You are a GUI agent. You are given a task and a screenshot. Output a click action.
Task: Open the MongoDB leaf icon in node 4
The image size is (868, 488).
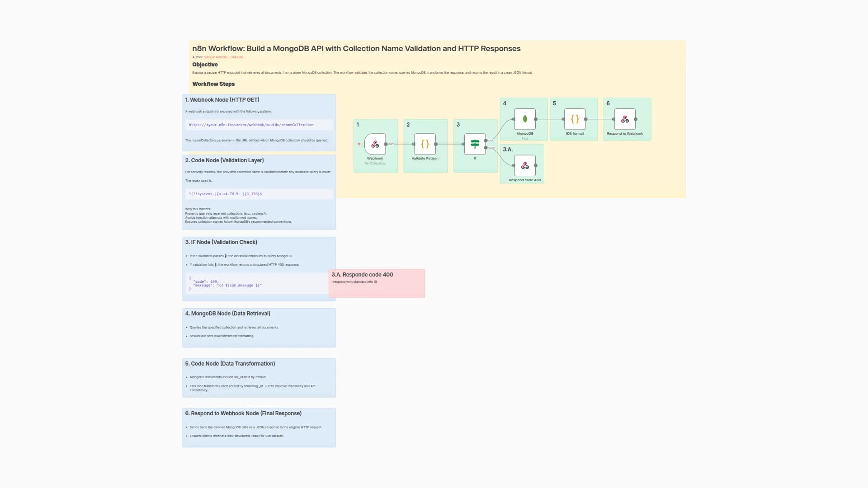(524, 118)
